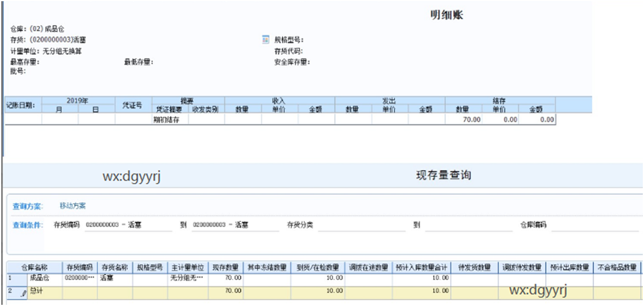Select the 规格型号 column header in the stock table

[x=150, y=267]
